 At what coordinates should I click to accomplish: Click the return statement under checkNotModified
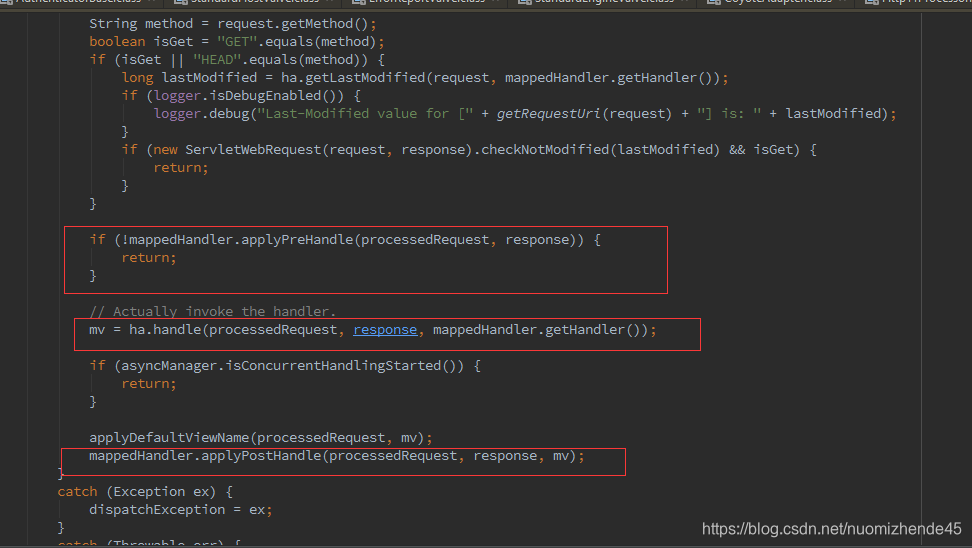point(181,167)
